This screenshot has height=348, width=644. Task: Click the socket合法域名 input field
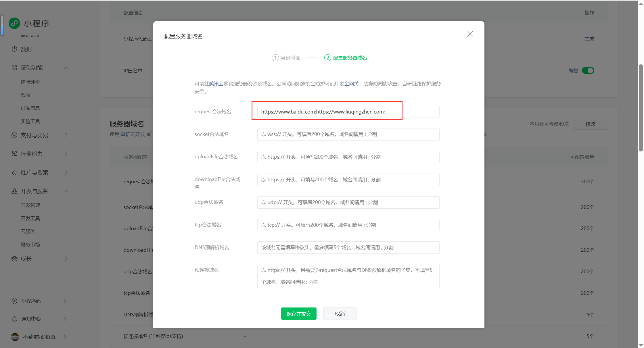click(x=348, y=134)
